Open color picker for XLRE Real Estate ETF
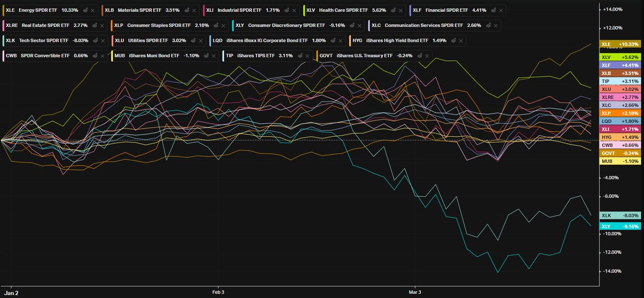Image resolution: width=644 pixels, height=298 pixels. 94,25
